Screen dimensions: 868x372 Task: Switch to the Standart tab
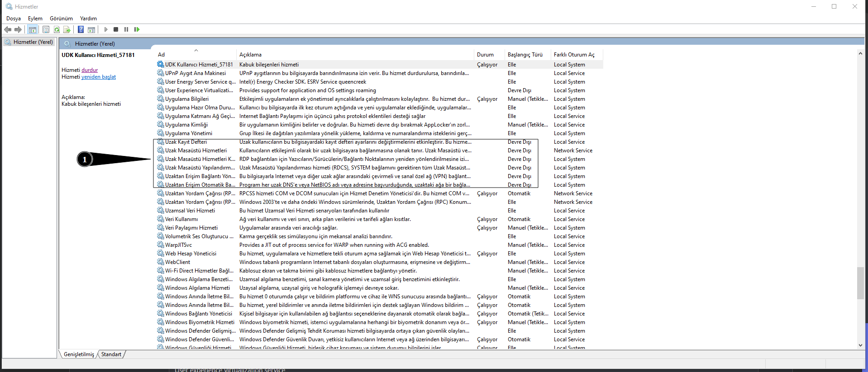(x=111, y=354)
